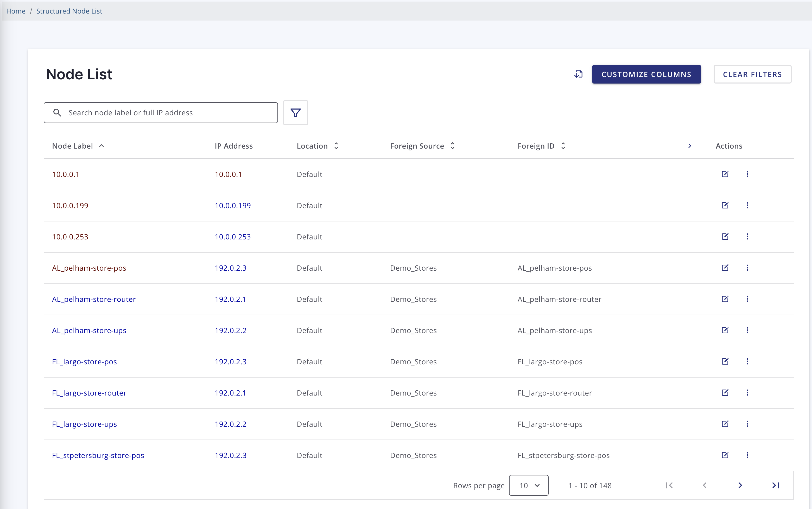This screenshot has height=509, width=812.
Task: Toggle sorting on the Location column
Action: pyautogui.click(x=336, y=146)
